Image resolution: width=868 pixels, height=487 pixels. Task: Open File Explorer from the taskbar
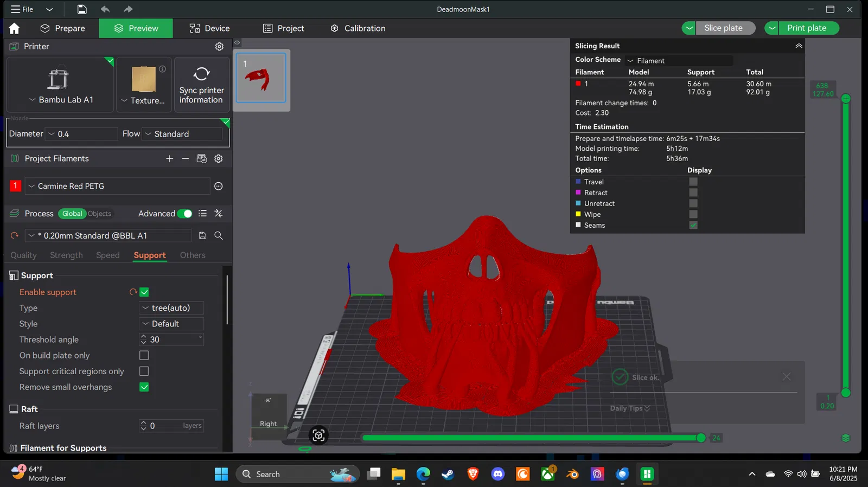tap(398, 474)
